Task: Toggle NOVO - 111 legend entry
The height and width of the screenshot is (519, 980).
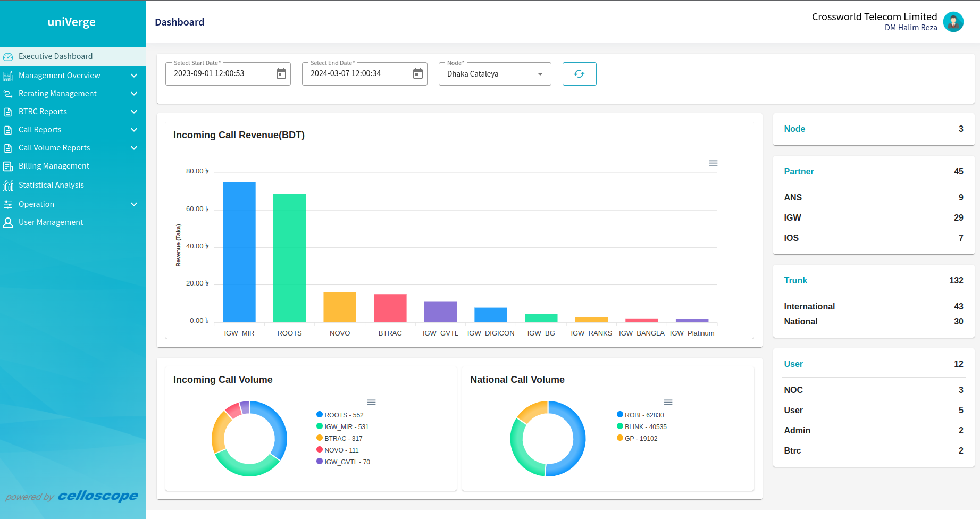Action: click(338, 450)
